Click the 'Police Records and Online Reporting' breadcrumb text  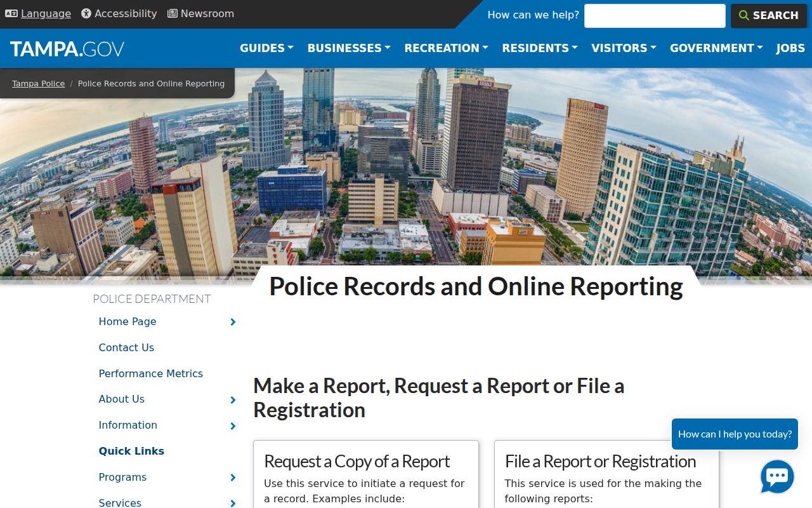click(151, 83)
